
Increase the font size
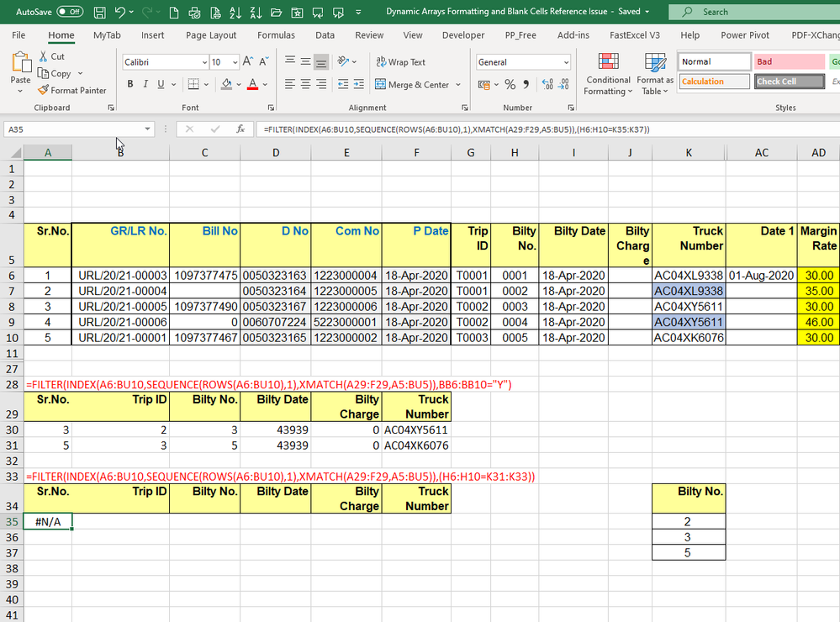pyautogui.click(x=247, y=61)
